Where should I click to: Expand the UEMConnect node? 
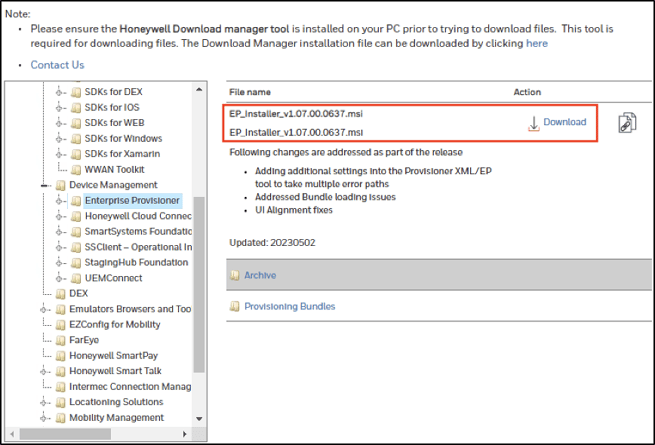pyautogui.click(x=59, y=278)
